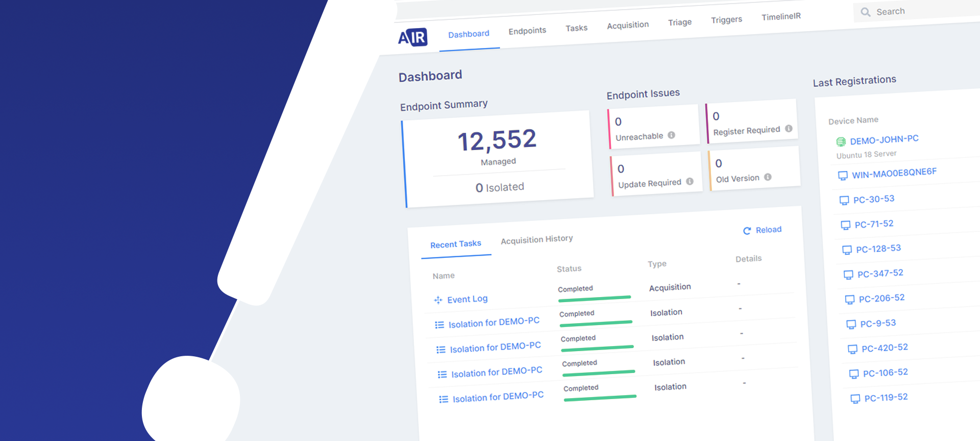
Task: Open the PC-71-52 device link
Action: [874, 224]
